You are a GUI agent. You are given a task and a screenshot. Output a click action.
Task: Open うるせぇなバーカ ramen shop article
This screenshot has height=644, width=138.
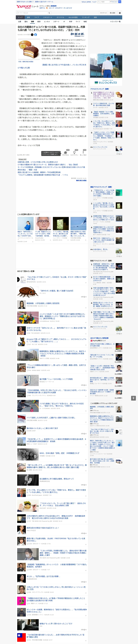(x=63, y=504)
